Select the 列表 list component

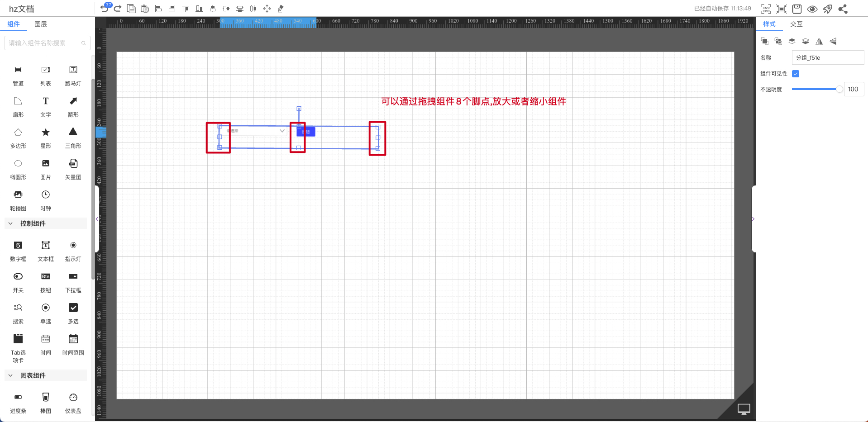46,76
